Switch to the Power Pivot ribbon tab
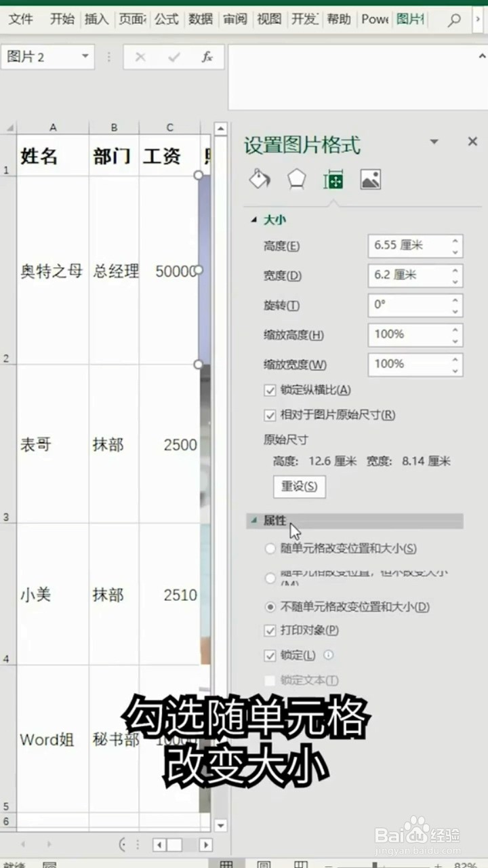This screenshot has width=488, height=868. [x=374, y=19]
